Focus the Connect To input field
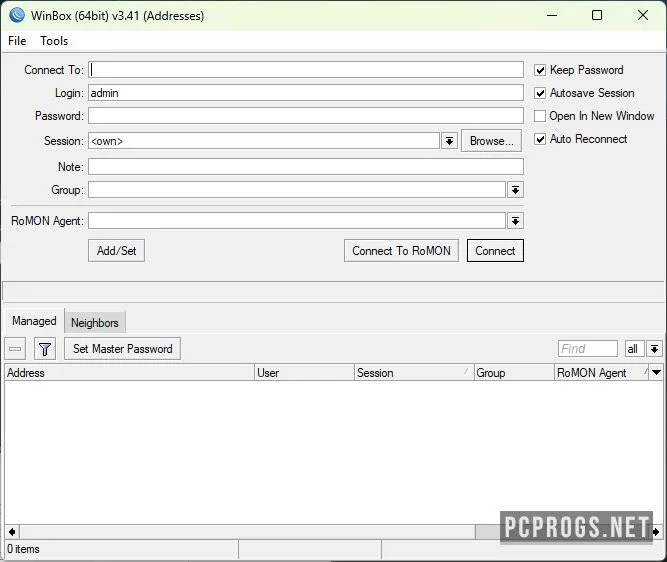 click(x=306, y=70)
